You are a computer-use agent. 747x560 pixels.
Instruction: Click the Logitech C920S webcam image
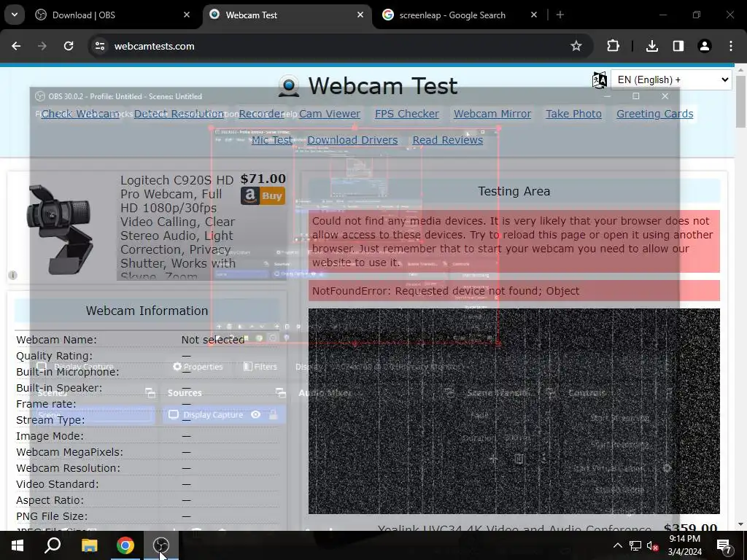pyautogui.click(x=61, y=230)
